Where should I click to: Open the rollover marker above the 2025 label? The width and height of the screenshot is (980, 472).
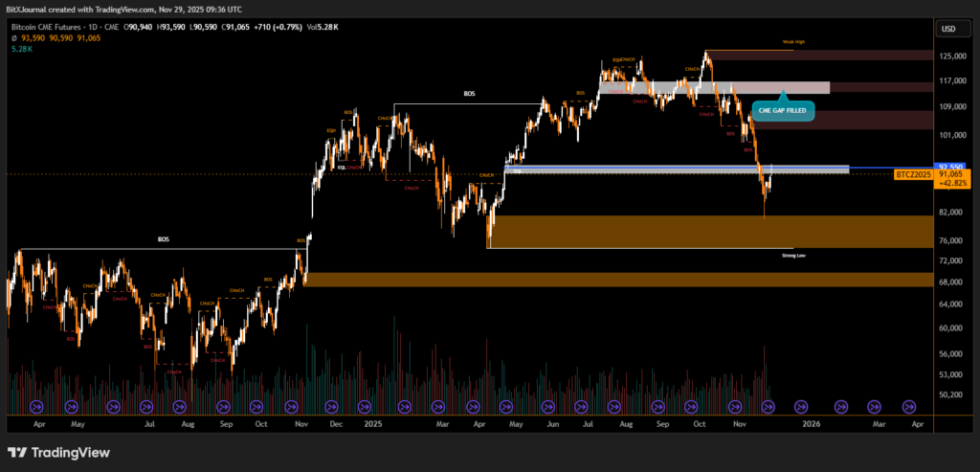tap(367, 405)
